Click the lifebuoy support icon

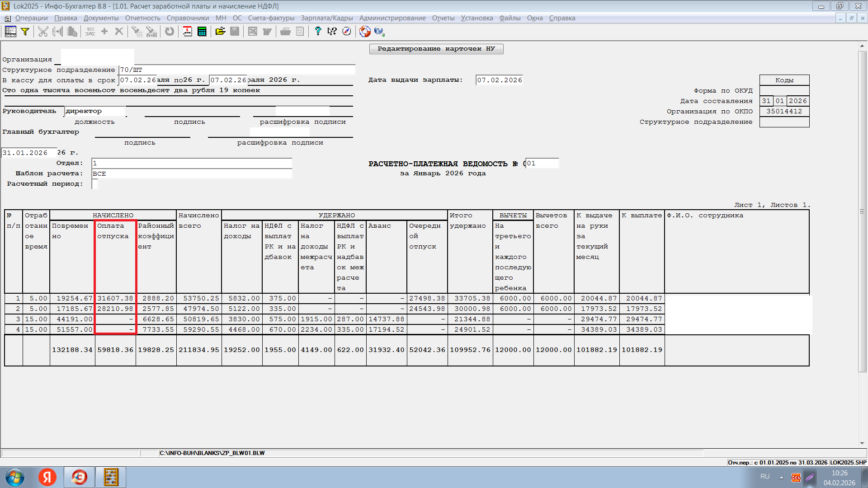pos(365,32)
